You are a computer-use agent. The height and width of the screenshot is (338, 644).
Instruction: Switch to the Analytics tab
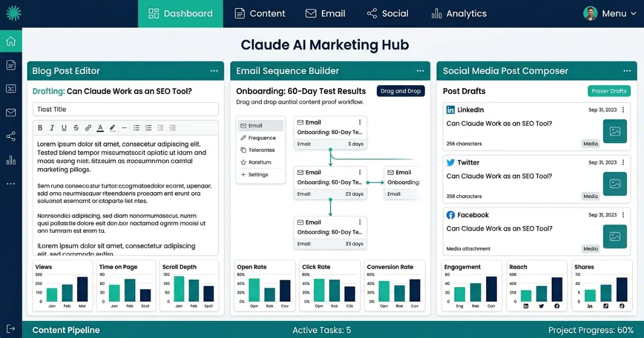coord(459,13)
